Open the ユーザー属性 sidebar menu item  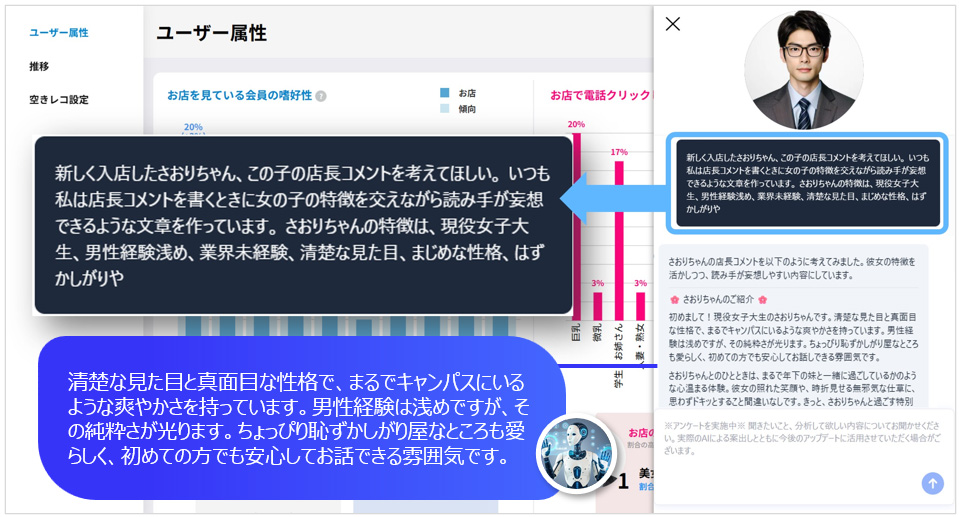click(59, 33)
